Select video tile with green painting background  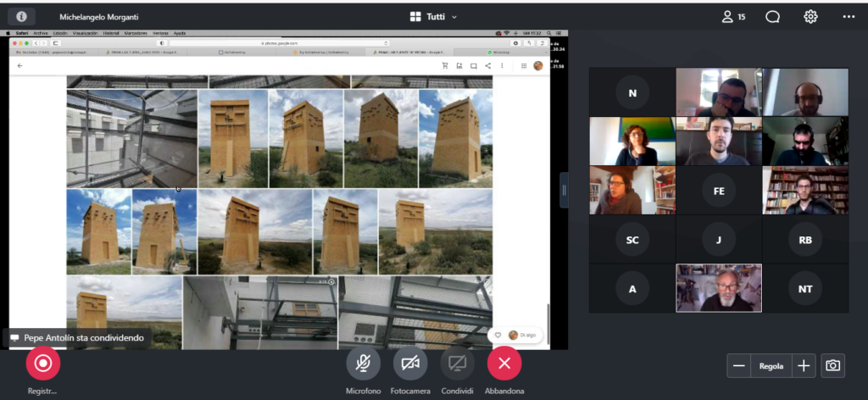click(632, 141)
